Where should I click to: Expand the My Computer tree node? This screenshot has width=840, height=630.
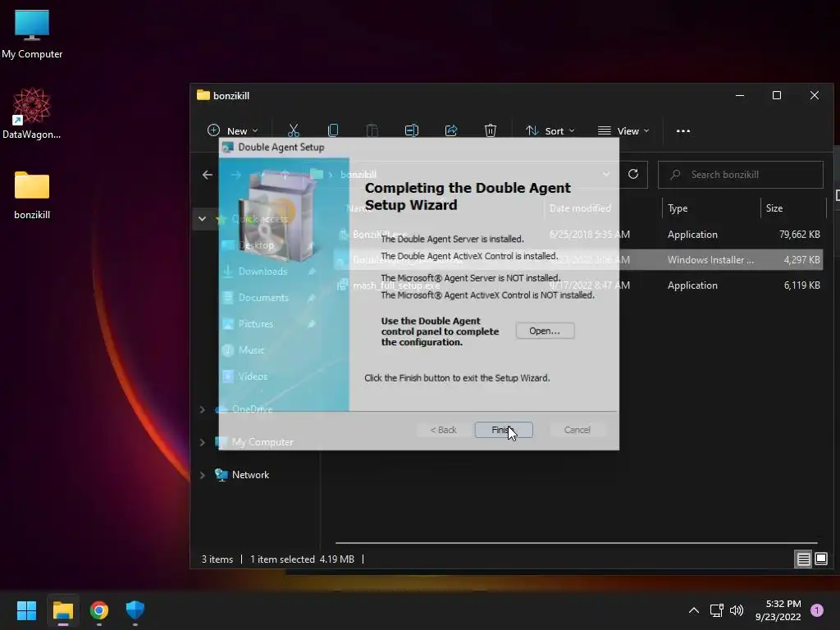point(202,442)
